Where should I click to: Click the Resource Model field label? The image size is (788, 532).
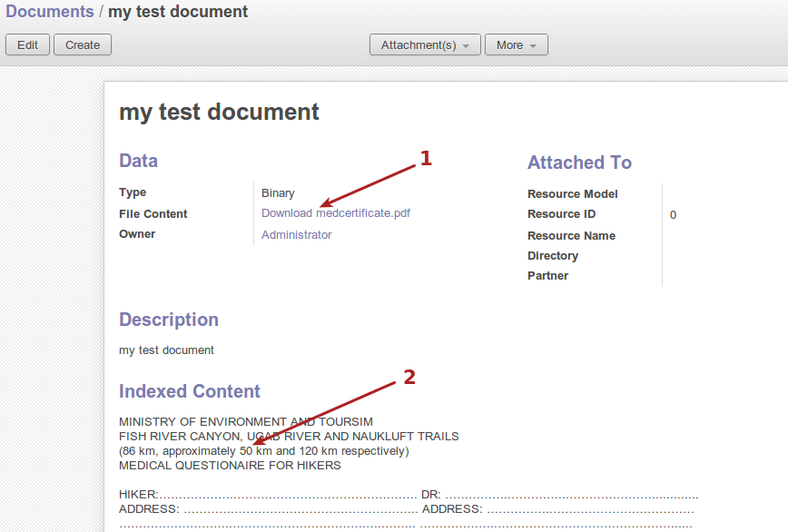pos(572,194)
